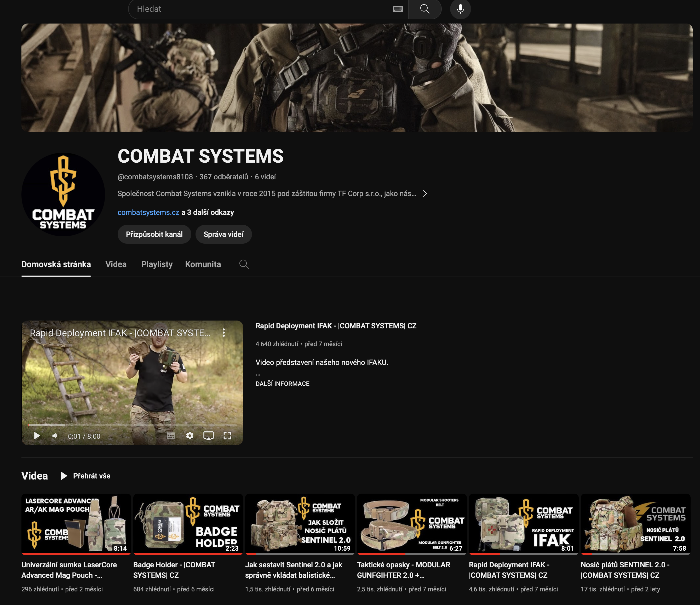Click the '@combatsystems8108' handle text

point(155,177)
